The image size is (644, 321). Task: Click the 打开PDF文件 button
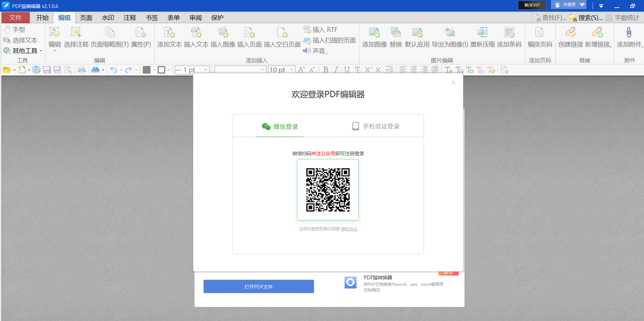[x=258, y=286]
